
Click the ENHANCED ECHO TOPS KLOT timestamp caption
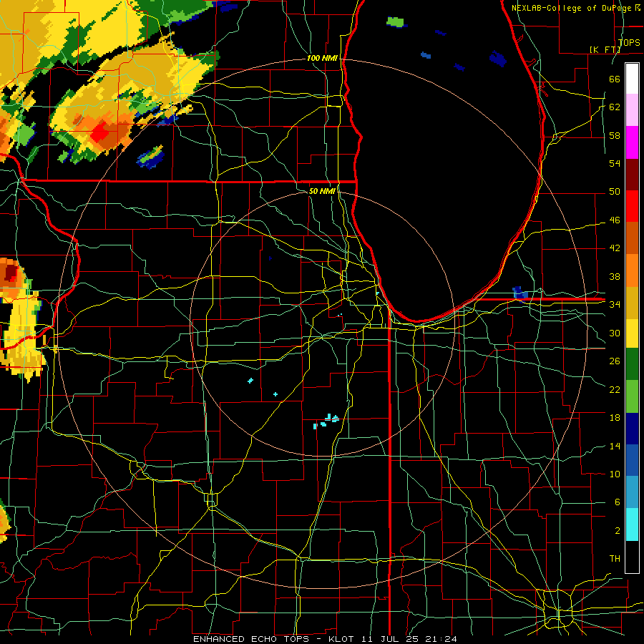(325, 639)
